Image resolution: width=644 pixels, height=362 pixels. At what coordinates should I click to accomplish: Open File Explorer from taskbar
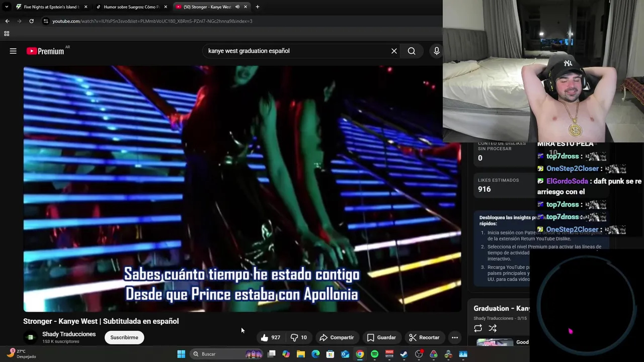(301, 354)
